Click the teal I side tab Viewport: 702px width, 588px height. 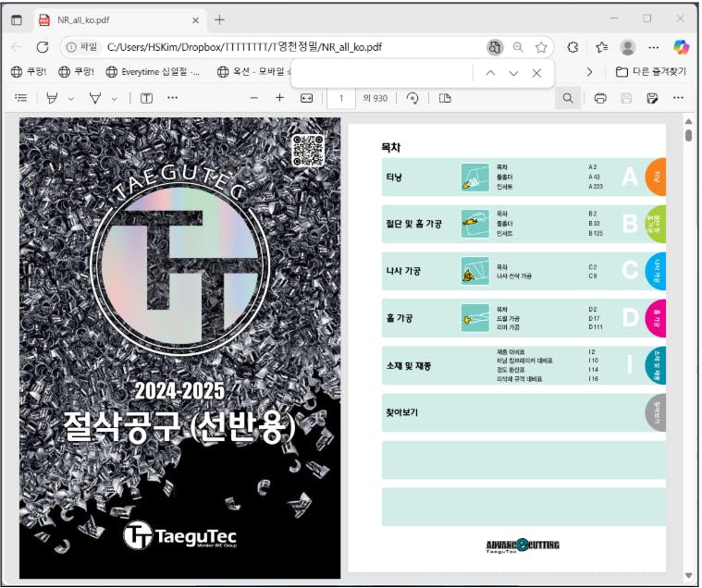coord(656,365)
